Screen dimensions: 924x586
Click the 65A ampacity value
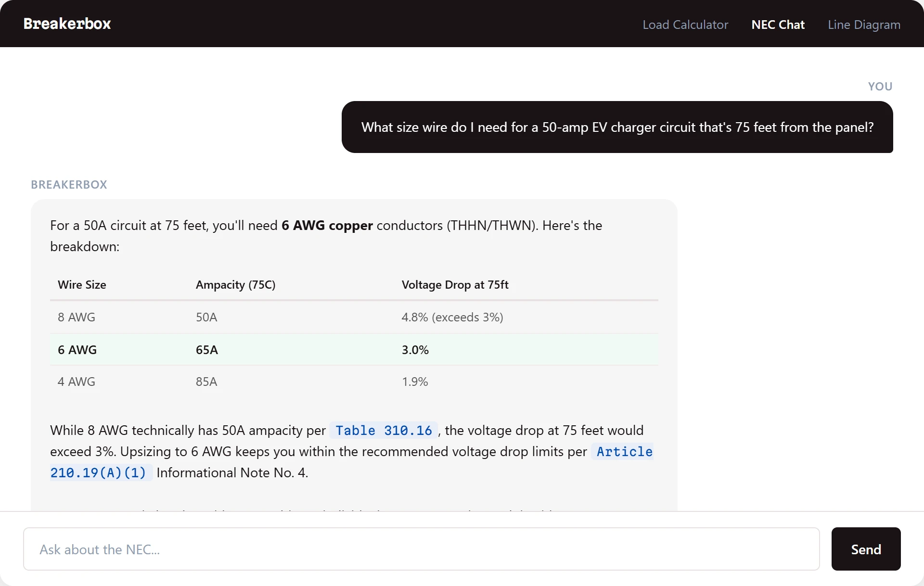point(207,350)
